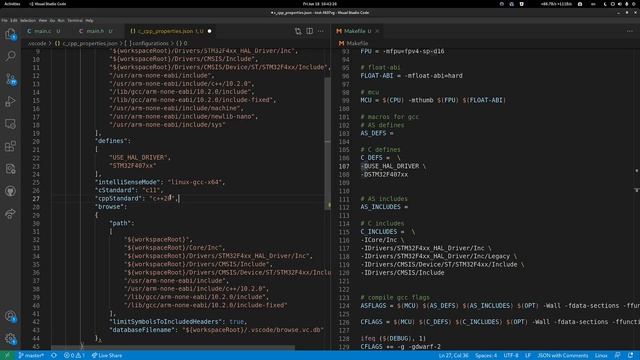Screen dimensions: 640x360
Task: Click the remote window indicator in status bar
Action: [x=7, y=356]
